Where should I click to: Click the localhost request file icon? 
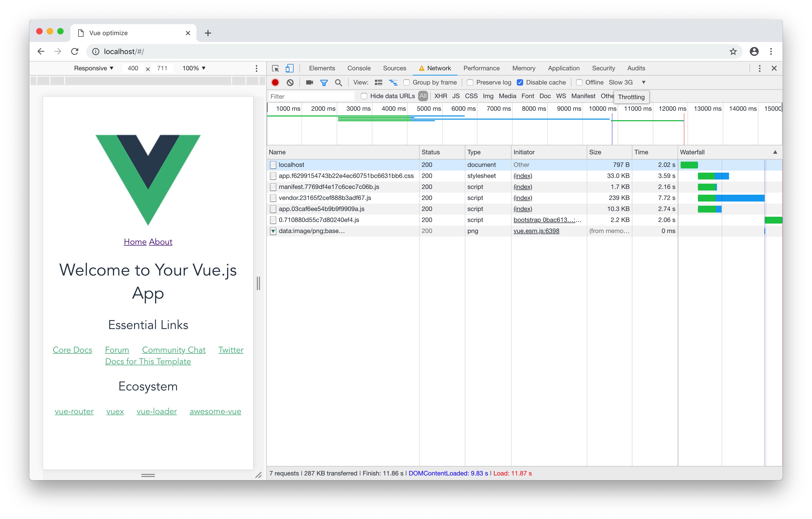point(273,165)
